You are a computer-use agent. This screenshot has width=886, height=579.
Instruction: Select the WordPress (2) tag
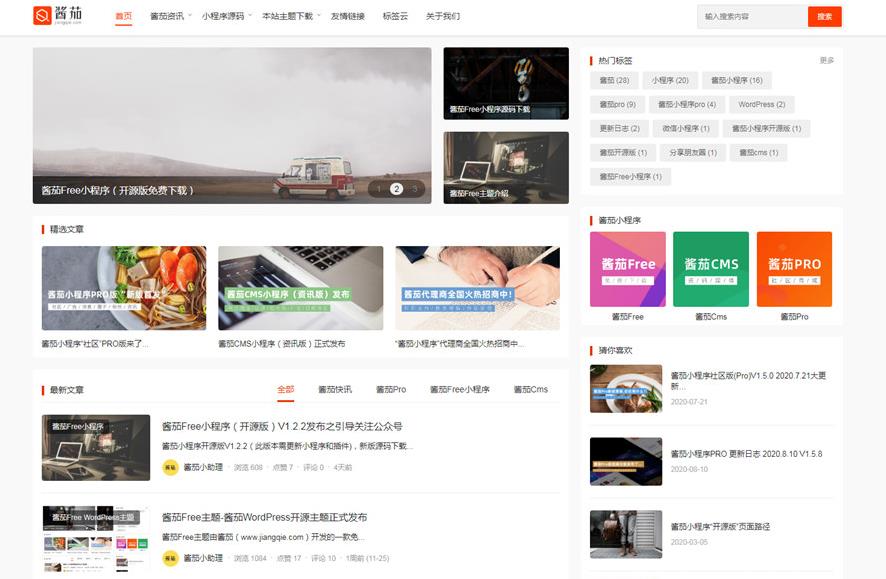(763, 104)
